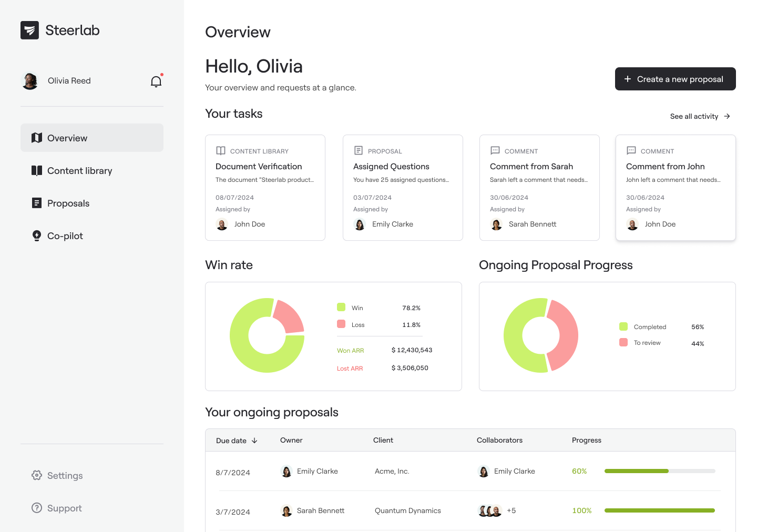Screen dimensions: 757x532
Task: Click the book icon on the Document Verification card
Action: point(221,150)
